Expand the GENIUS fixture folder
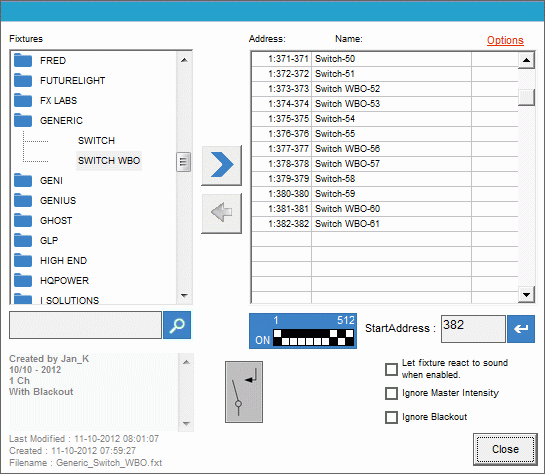The height and width of the screenshot is (474, 545). pos(23,201)
